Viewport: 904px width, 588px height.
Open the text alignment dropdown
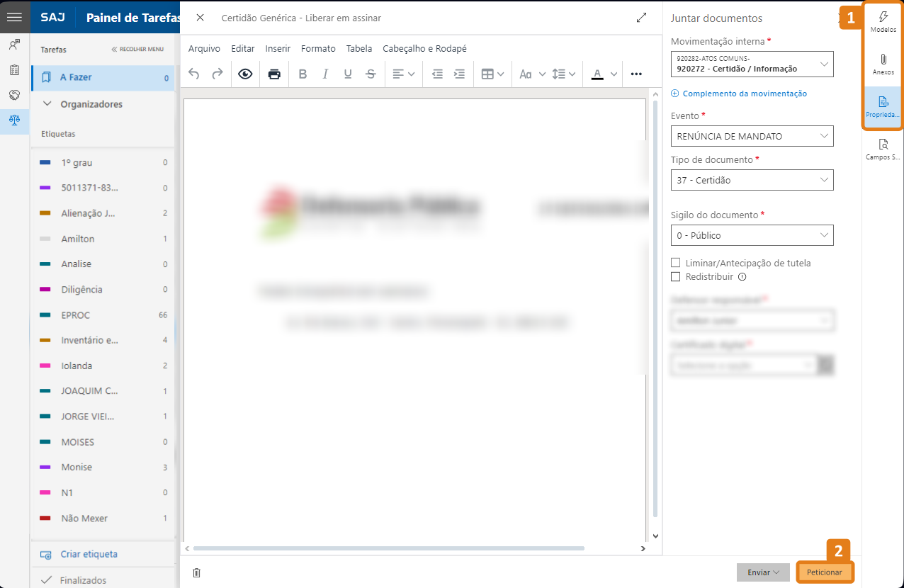(x=404, y=74)
